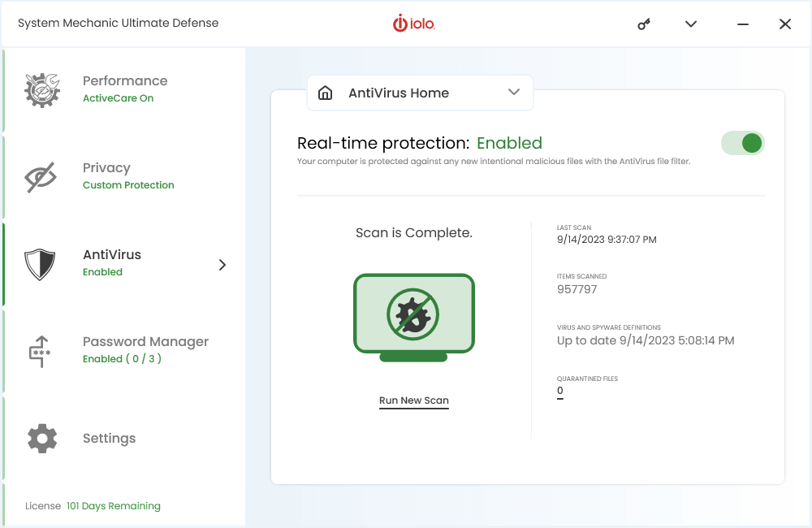The height and width of the screenshot is (528, 812).
Task: Click the iolo logo in title bar
Action: coord(414,24)
